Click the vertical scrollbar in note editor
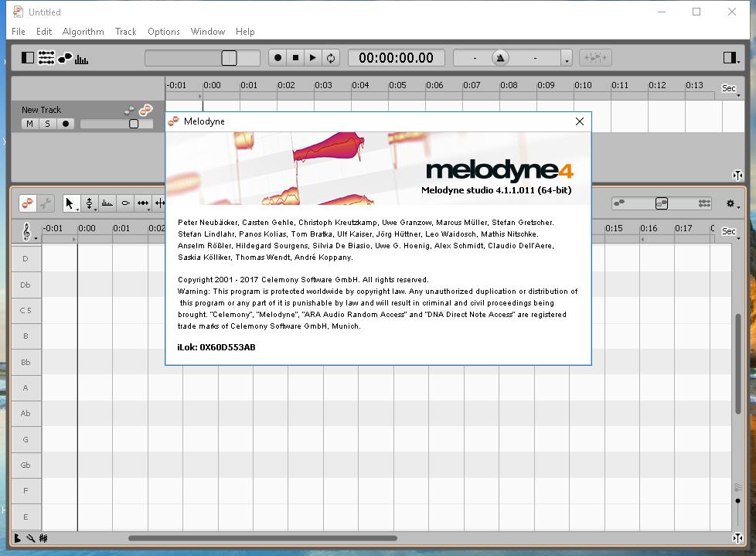This screenshot has width=756, height=556. tap(738, 363)
